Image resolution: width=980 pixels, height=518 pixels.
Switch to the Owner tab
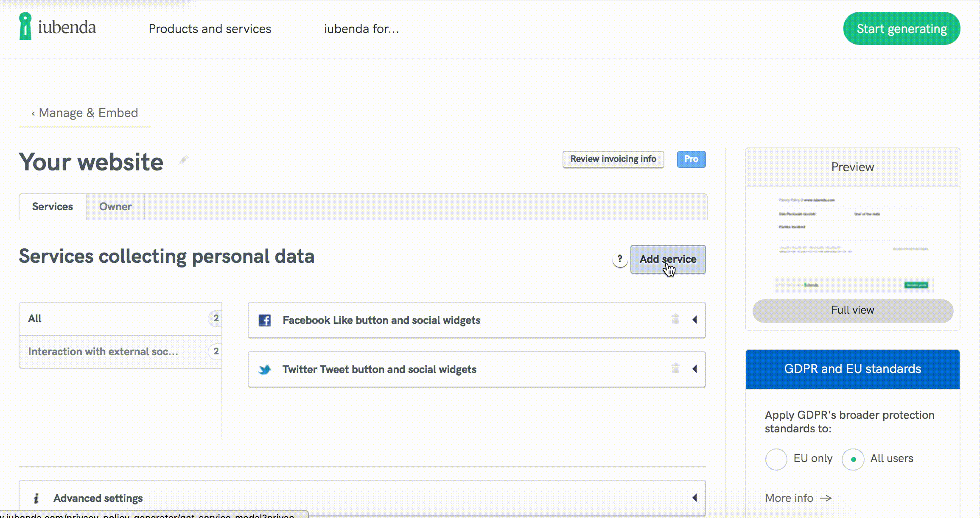coord(115,206)
